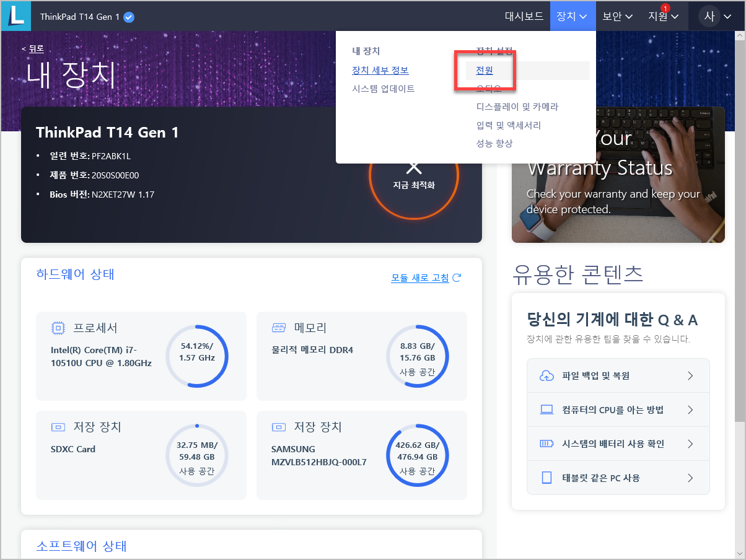Click the product number 20S0S00E00 text
This screenshot has width=746, height=560.
click(x=115, y=175)
